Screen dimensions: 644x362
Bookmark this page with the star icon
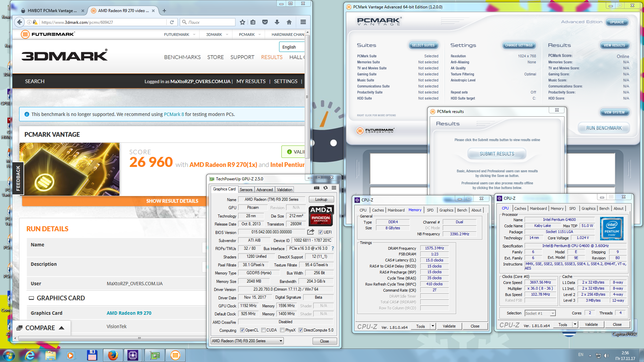click(x=243, y=22)
